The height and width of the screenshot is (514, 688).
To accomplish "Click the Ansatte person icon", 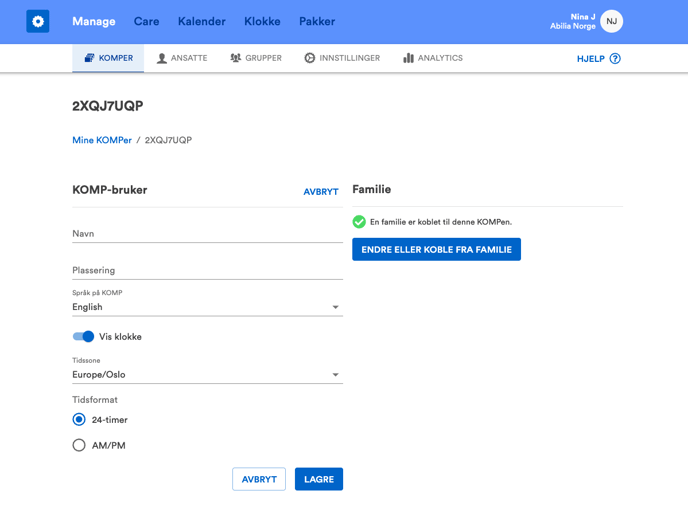I will [x=161, y=58].
